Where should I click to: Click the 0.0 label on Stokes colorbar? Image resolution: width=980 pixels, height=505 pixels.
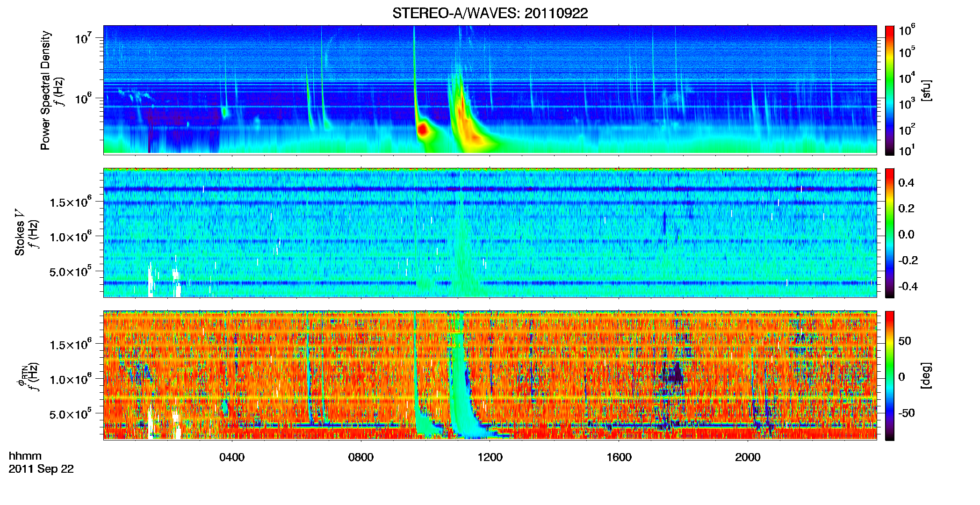coord(906,234)
